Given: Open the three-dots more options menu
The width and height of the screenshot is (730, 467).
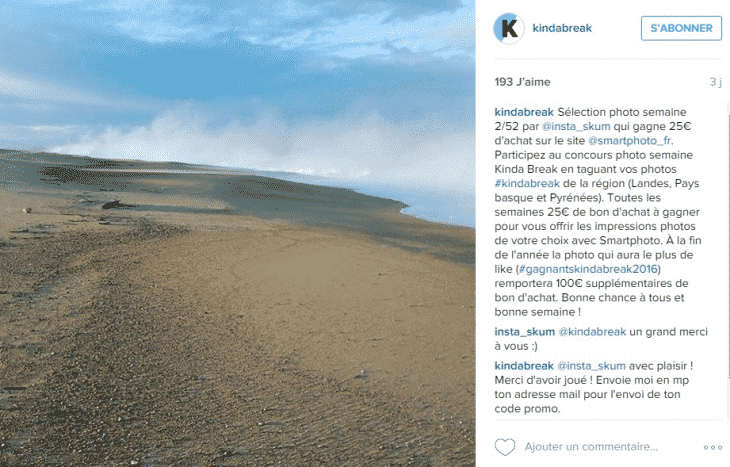Looking at the screenshot, I should 713,447.
